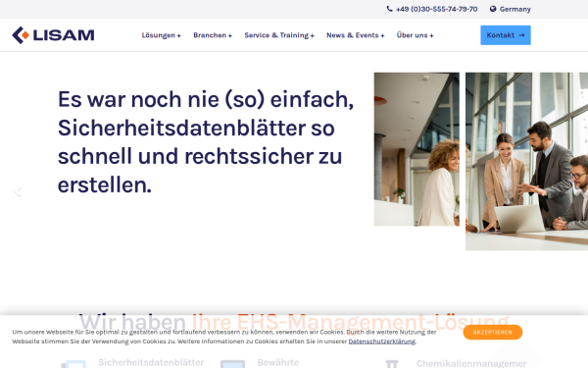This screenshot has width=588, height=368.
Task: Click the Kontakt button
Action: click(506, 35)
